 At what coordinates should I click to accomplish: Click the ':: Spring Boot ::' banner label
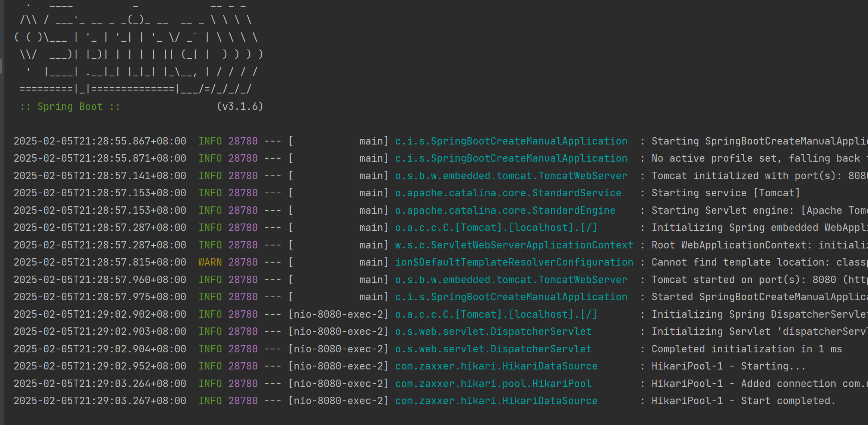tap(70, 107)
